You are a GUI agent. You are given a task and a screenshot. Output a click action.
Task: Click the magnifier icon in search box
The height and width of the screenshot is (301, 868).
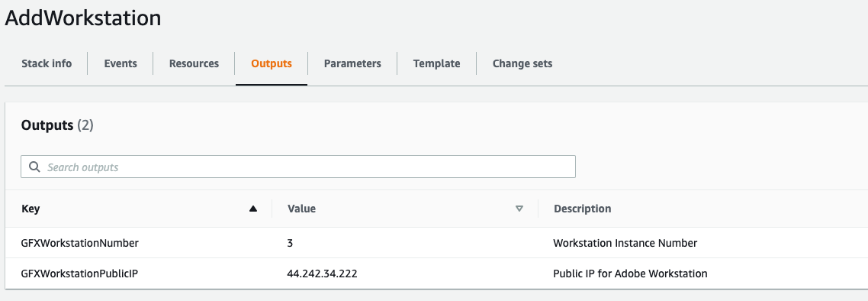click(x=34, y=167)
